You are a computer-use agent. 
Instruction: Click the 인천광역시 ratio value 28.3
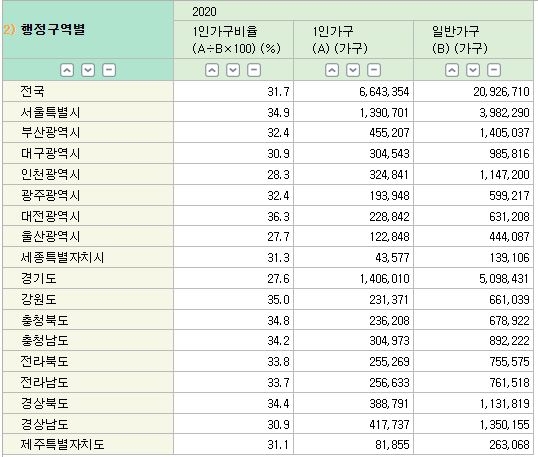point(278,175)
